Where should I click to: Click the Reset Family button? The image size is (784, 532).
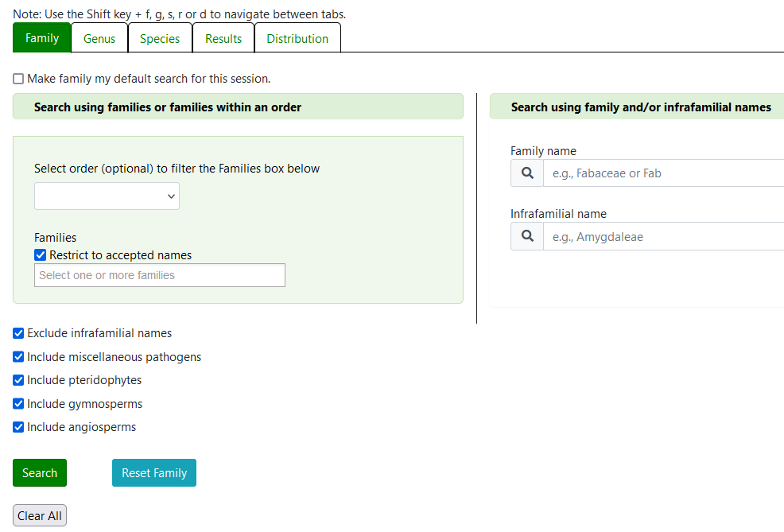click(154, 472)
